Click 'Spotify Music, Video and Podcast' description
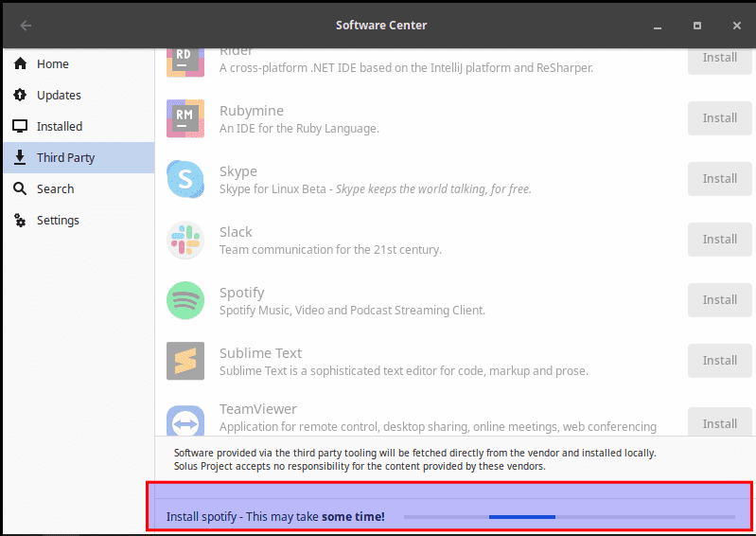 click(x=352, y=311)
